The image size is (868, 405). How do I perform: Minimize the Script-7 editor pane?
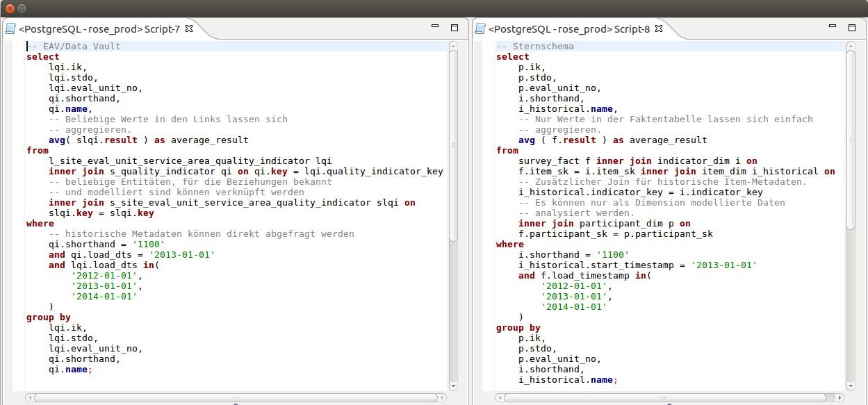coord(435,27)
